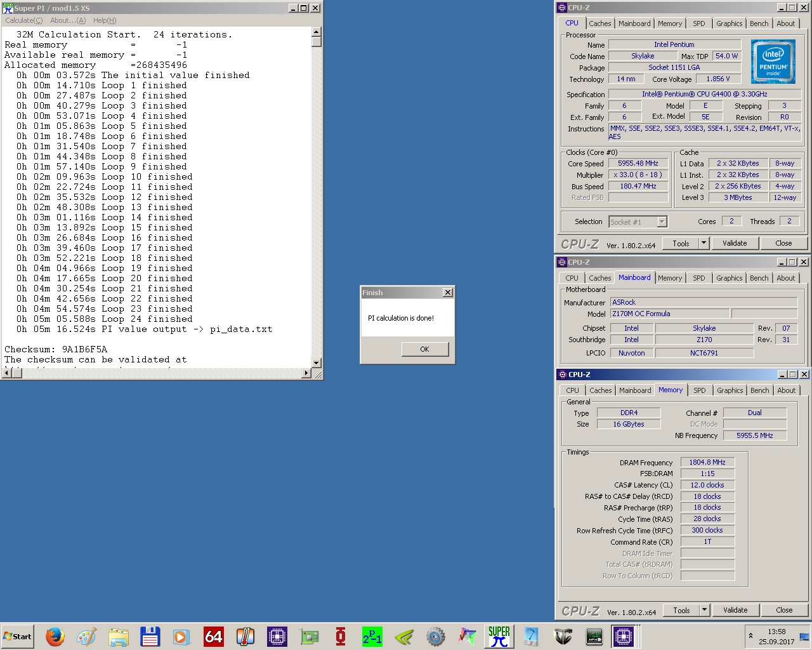This screenshot has width=812, height=650.
Task: Click Tools button in top CPU-Z window
Action: (681, 243)
